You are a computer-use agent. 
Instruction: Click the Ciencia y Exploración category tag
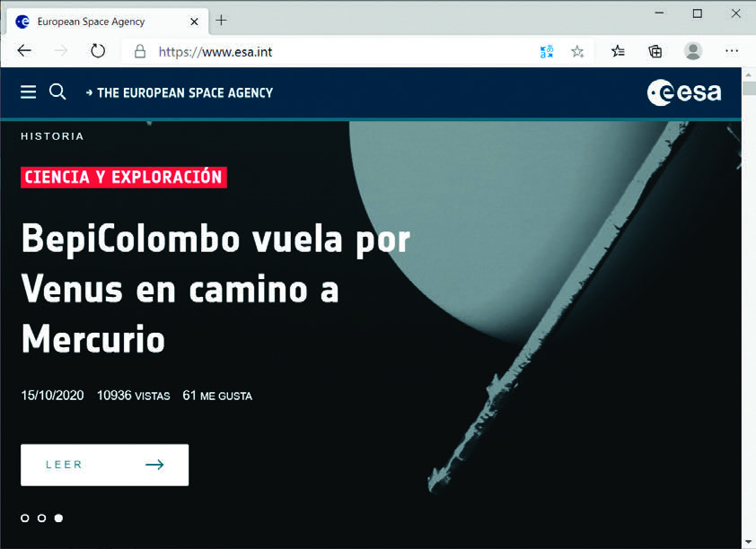pyautogui.click(x=123, y=177)
